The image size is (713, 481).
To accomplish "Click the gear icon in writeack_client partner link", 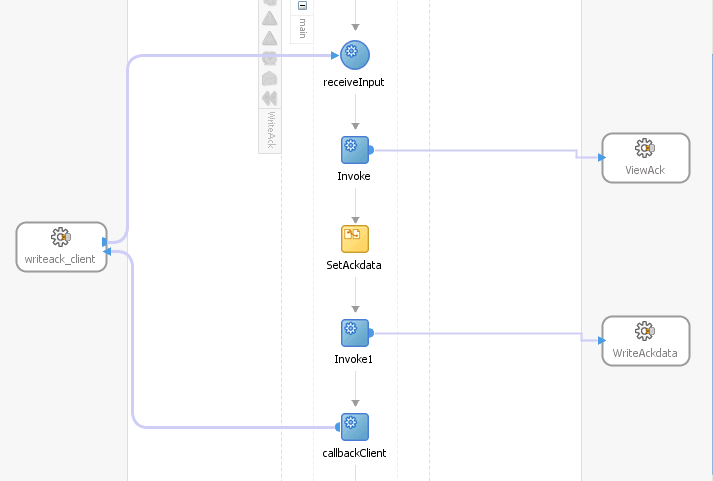I will [61, 237].
